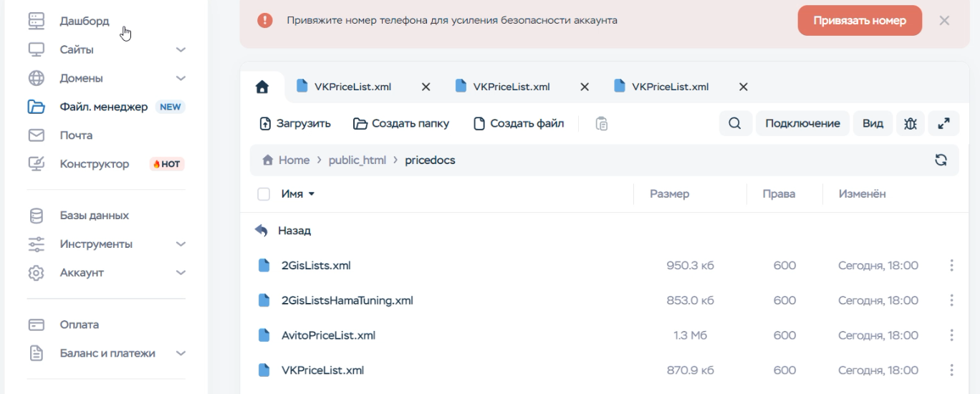Click the Загрузить upload button
The image size is (980, 394).
[295, 123]
